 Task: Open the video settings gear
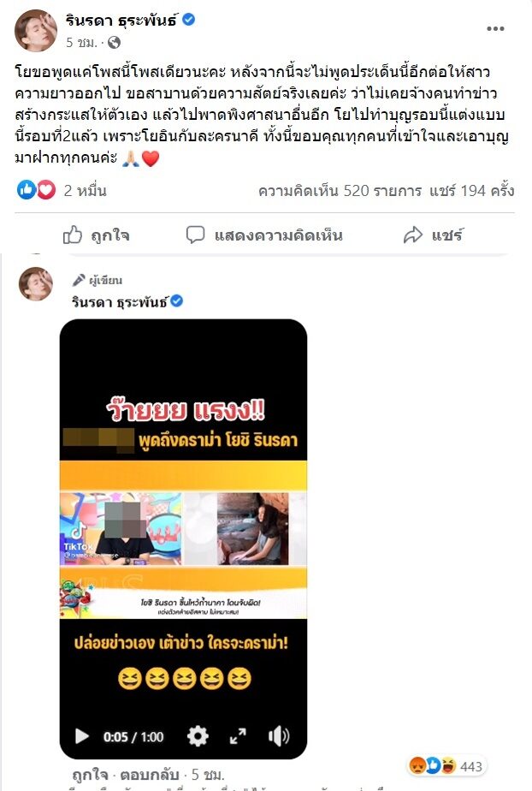tap(198, 736)
